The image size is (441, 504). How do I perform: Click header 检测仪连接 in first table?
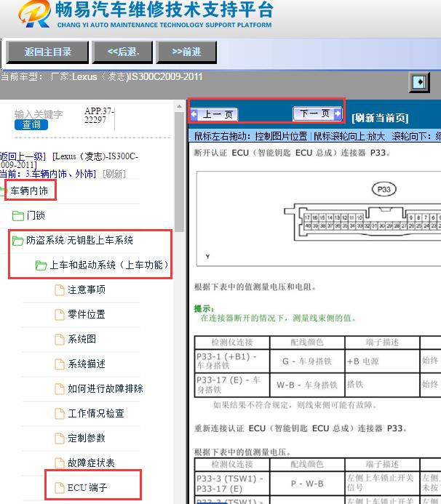pyautogui.click(x=232, y=343)
